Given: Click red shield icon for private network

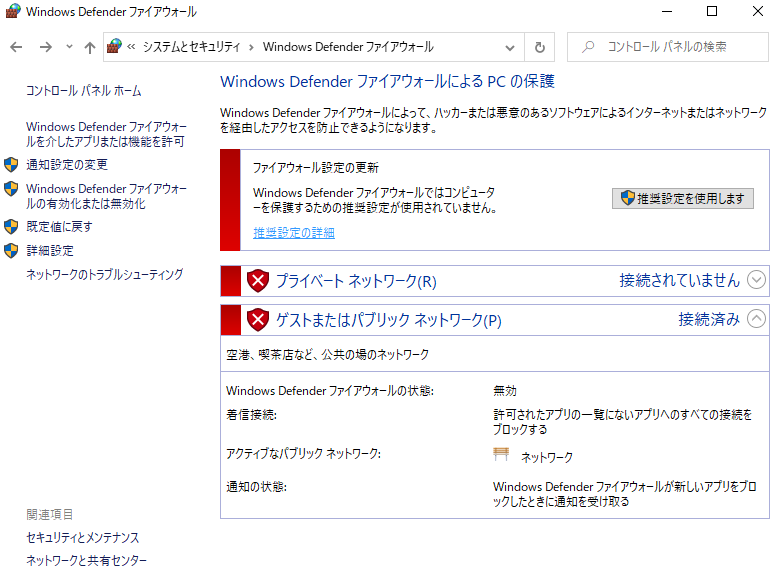Looking at the screenshot, I should point(258,281).
